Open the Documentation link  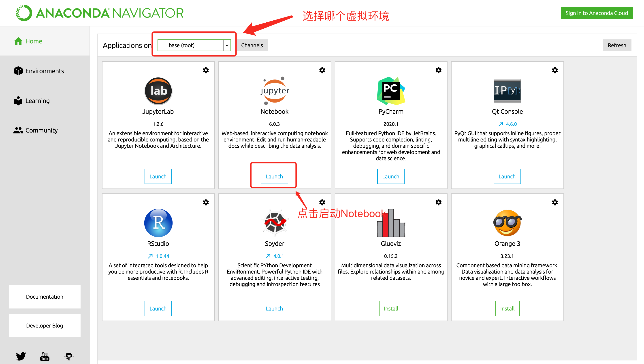click(x=45, y=296)
